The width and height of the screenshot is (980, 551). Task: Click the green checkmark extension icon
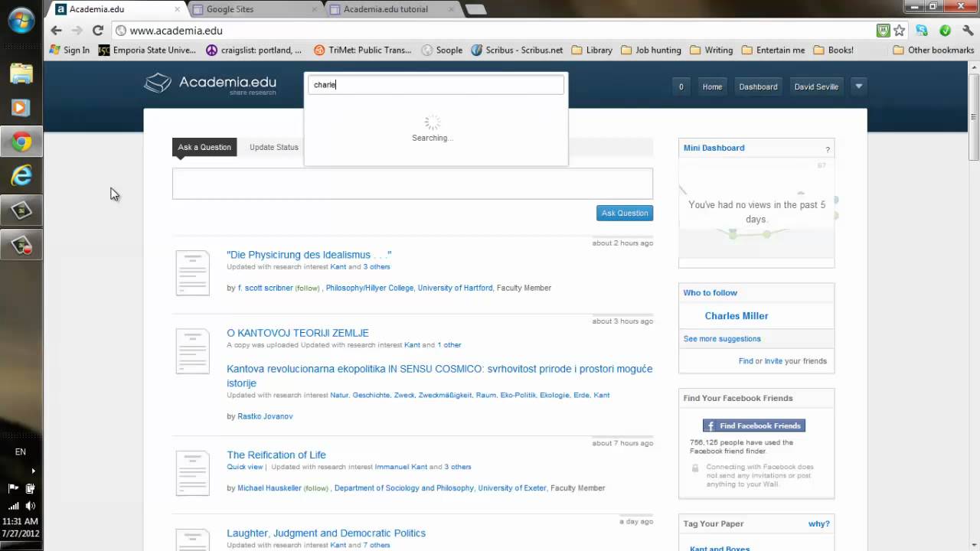click(x=945, y=31)
